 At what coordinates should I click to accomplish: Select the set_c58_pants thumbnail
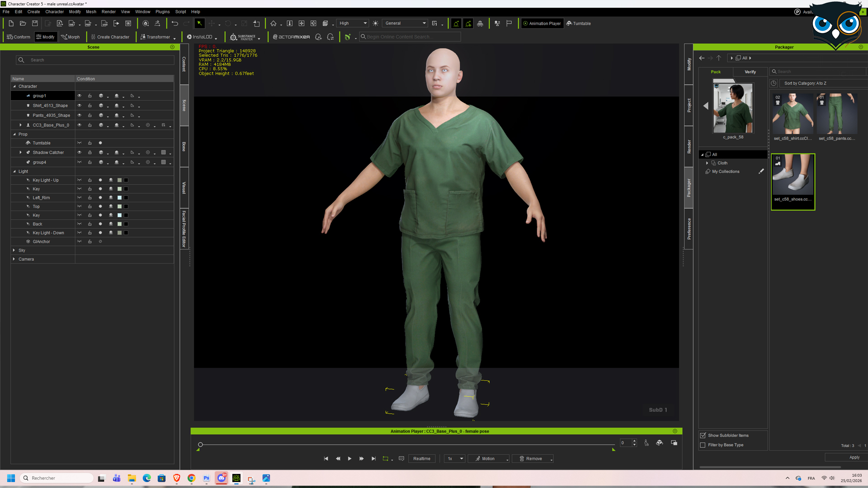pyautogui.click(x=837, y=117)
